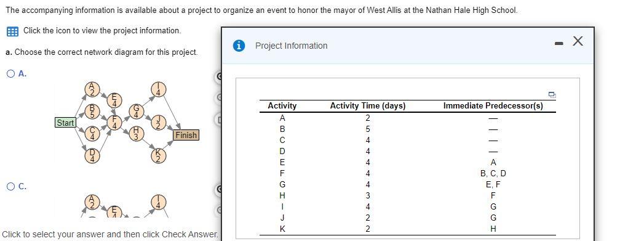Click activity 'K' in the table

282,229
